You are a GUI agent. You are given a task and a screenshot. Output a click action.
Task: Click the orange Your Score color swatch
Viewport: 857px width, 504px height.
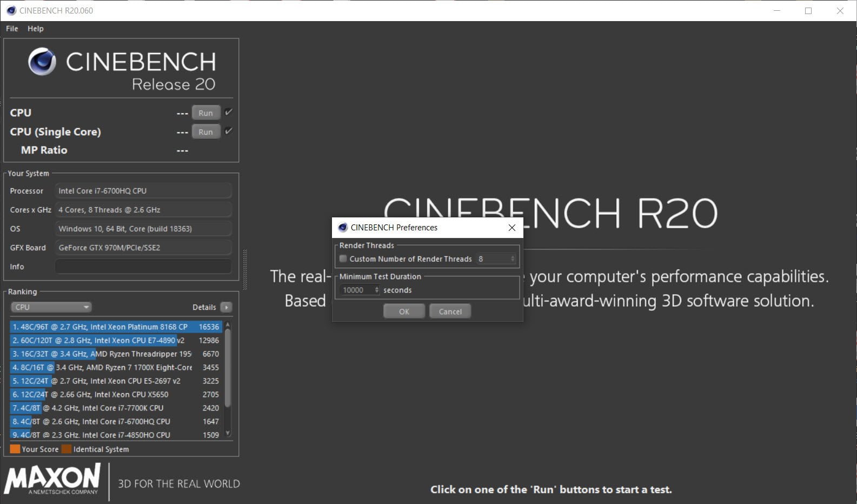pyautogui.click(x=15, y=449)
